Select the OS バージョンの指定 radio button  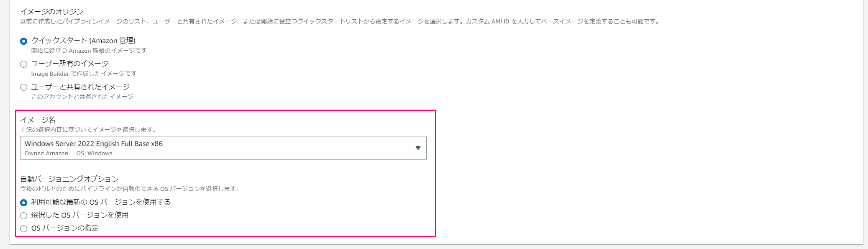click(x=24, y=228)
